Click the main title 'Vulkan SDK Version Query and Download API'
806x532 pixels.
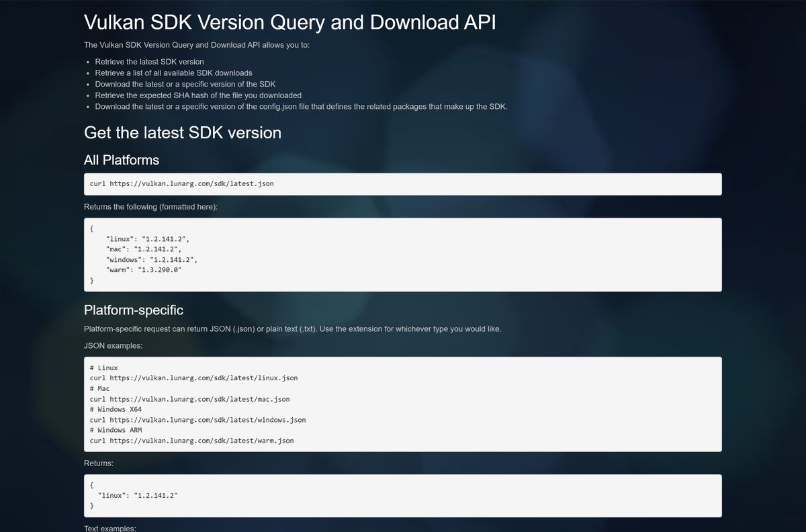coord(290,21)
